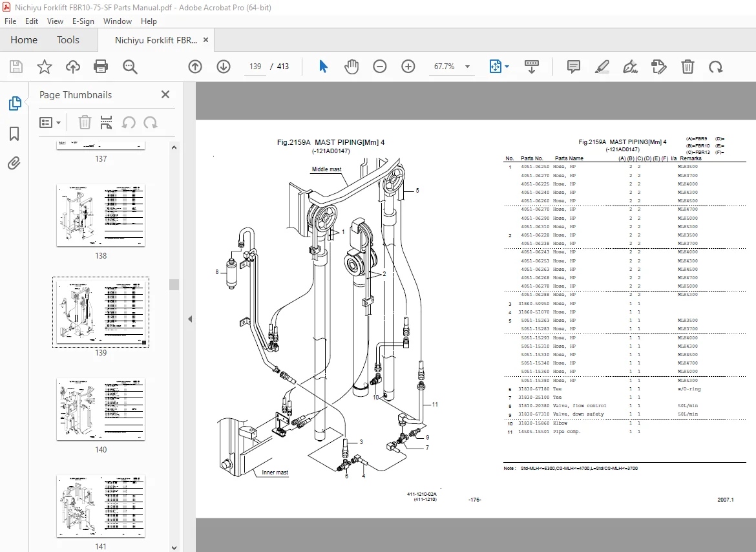Viewport: 756px width, 552px height.
Task: Open the Help menu
Action: (149, 21)
